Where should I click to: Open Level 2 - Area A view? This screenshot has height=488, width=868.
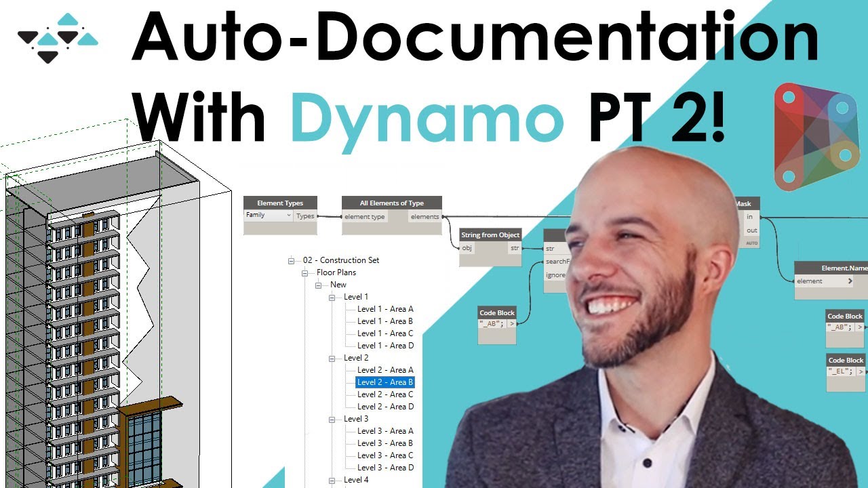point(385,370)
